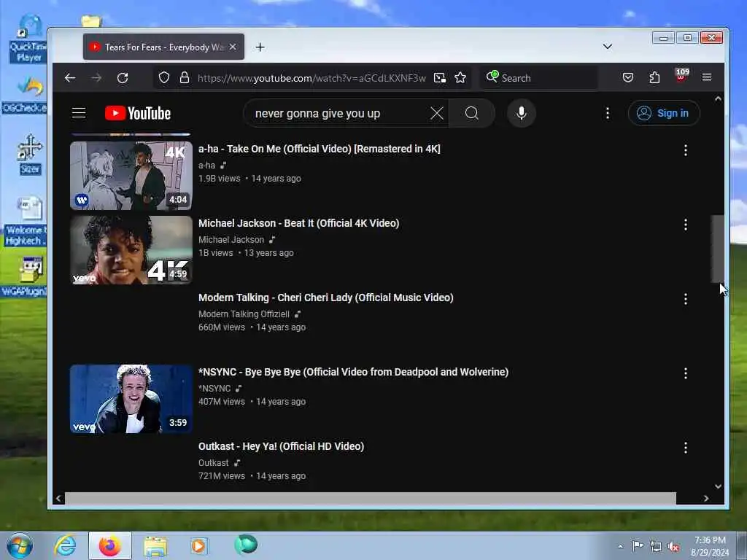Open Outkast Hey Ya video title
Screen dimensions: 747x560
[x=281, y=446]
